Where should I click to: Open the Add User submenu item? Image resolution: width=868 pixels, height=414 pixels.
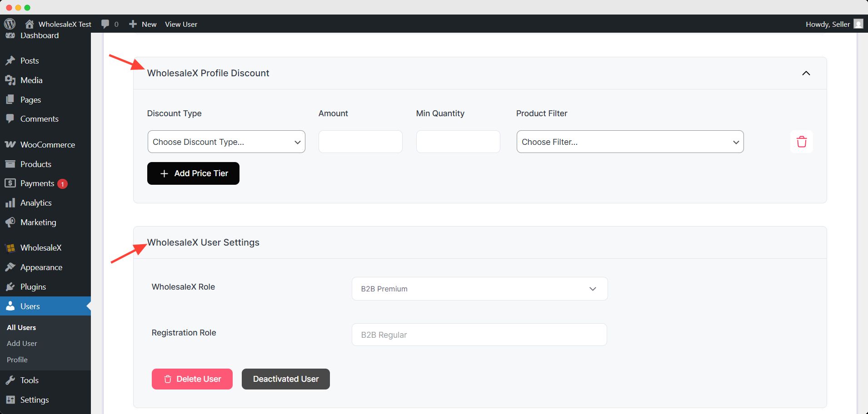click(22, 343)
